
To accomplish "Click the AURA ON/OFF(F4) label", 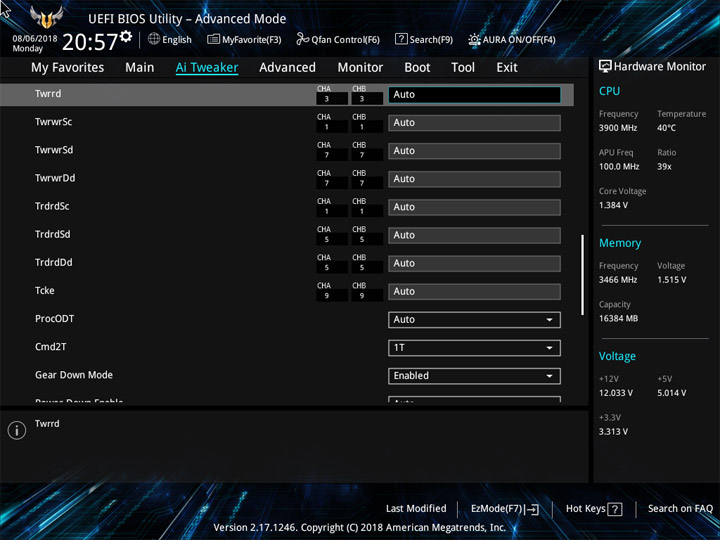I will [519, 39].
